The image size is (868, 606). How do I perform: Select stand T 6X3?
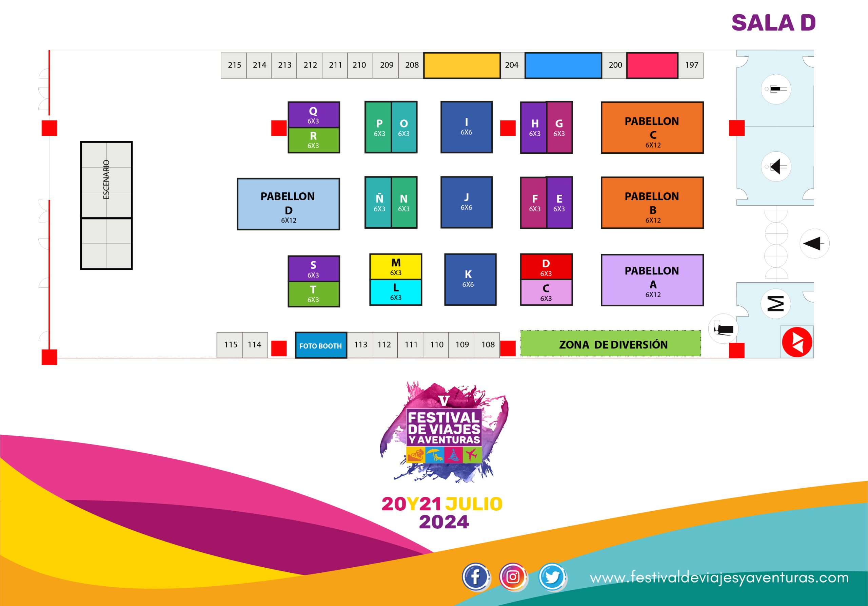(x=314, y=294)
